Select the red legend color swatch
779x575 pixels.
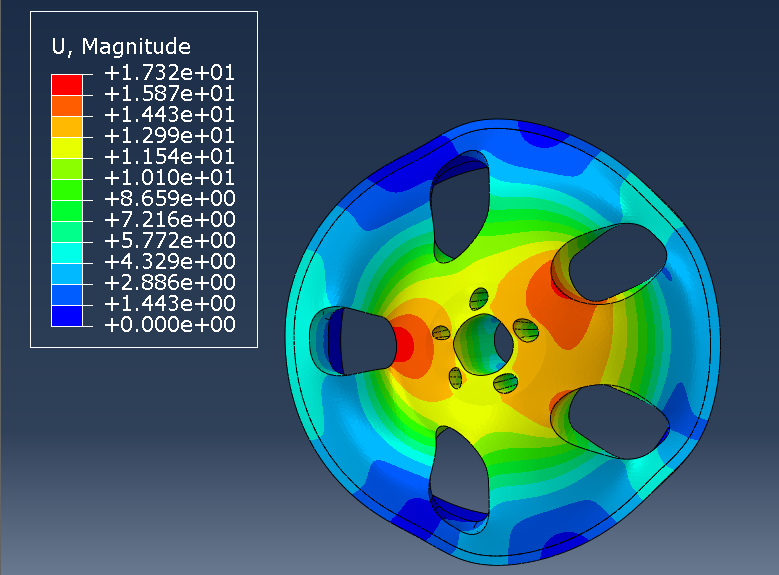click(67, 85)
